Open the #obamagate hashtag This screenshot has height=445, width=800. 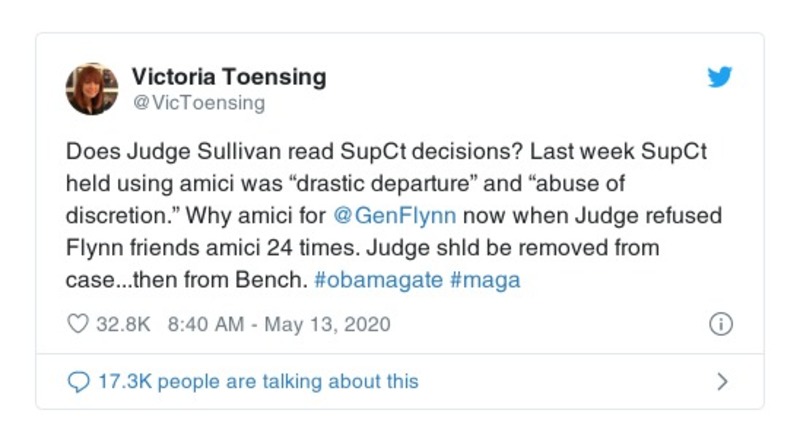tap(378, 279)
